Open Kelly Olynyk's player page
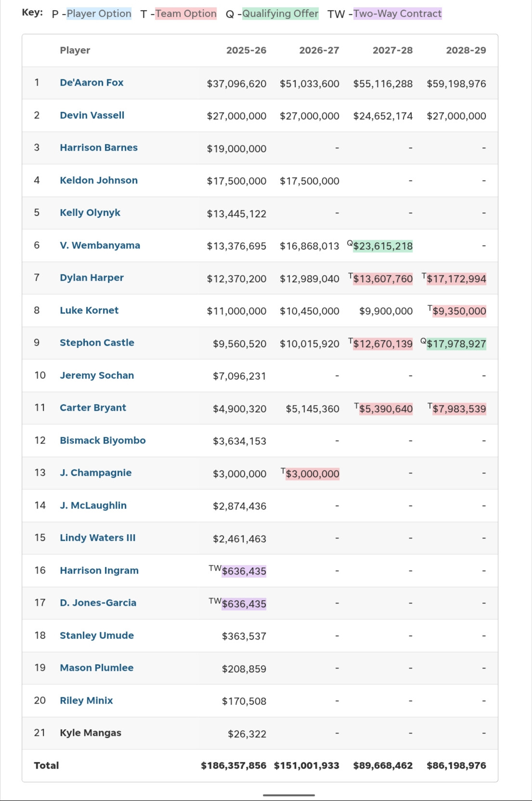The width and height of the screenshot is (532, 801). 90,213
